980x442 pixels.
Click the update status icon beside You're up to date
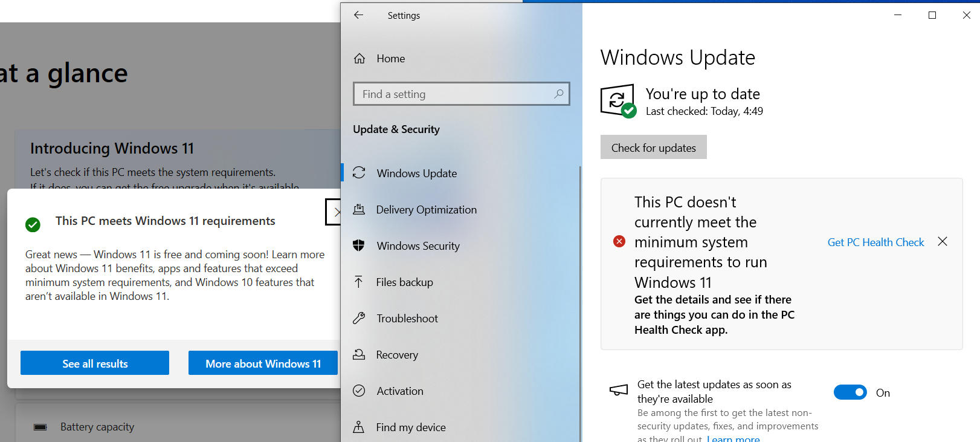[x=618, y=101]
